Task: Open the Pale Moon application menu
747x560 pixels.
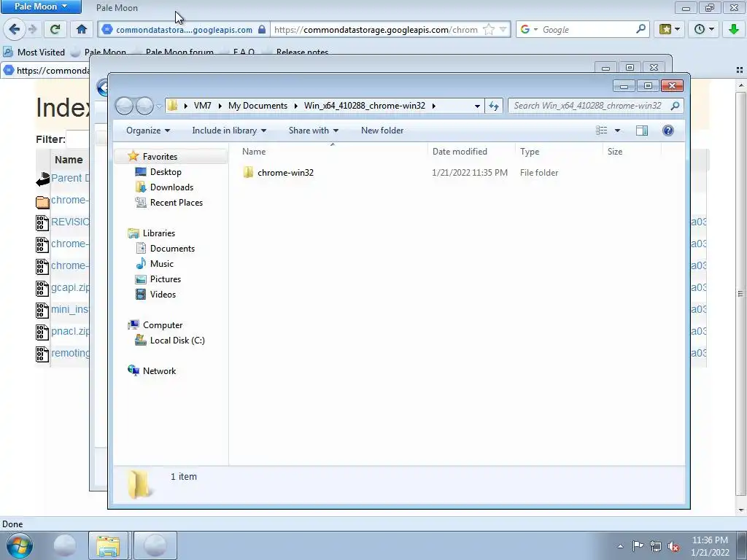Action: 41,7
